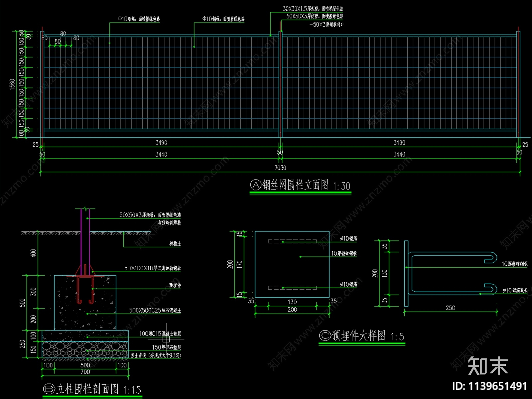532x399 pixels.
Task: Click the 50X100X10厚三角加劲钢板 annotation
Action: click(x=153, y=268)
